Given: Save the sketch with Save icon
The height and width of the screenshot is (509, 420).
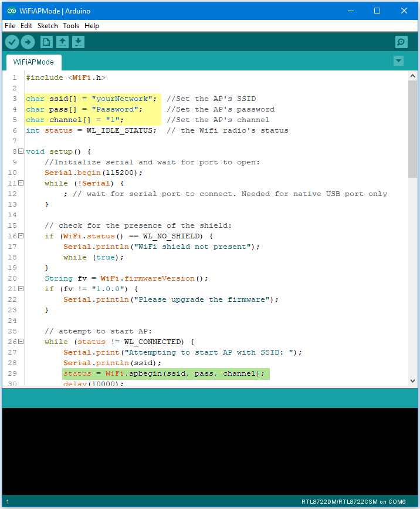Looking at the screenshot, I should [78, 42].
